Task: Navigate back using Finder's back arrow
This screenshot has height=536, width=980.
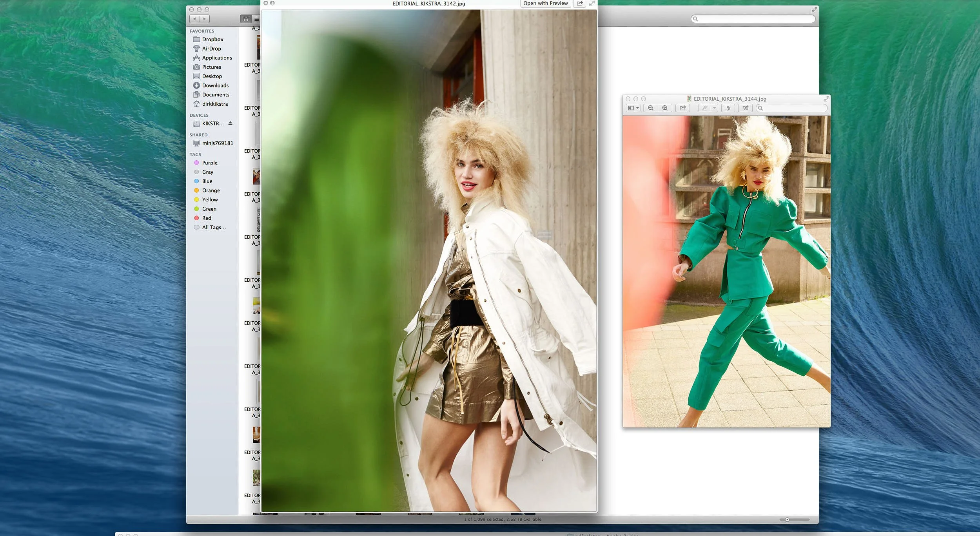Action: (195, 18)
